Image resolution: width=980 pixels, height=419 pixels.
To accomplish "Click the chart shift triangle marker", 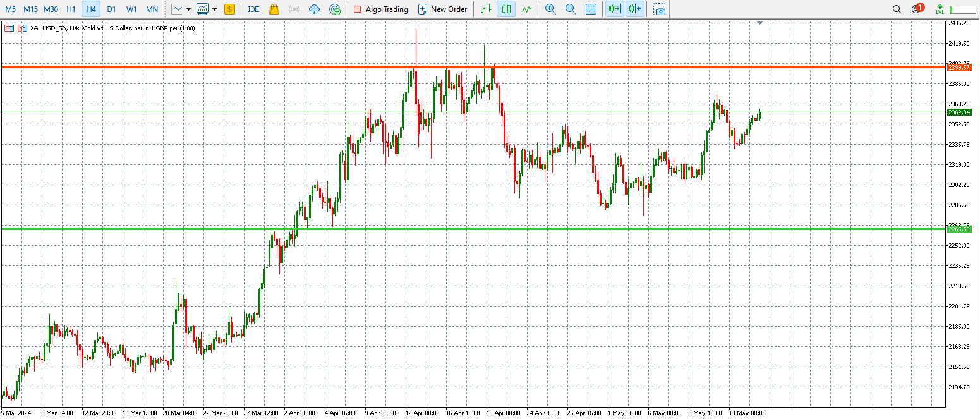I will [x=759, y=23].
